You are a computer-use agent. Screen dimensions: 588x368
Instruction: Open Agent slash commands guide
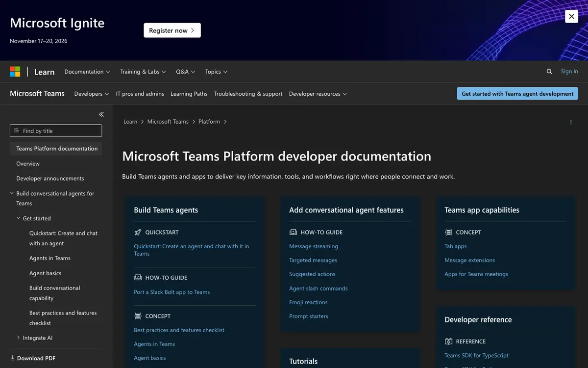(x=318, y=289)
